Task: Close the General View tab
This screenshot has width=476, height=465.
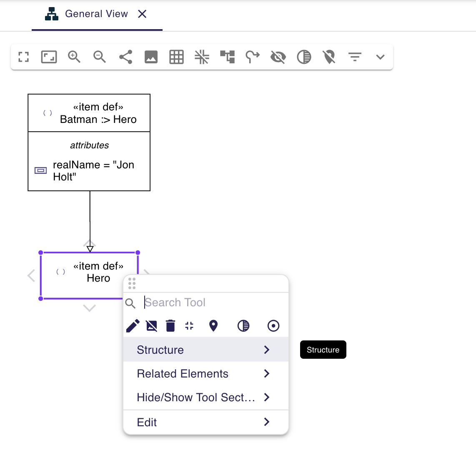Action: point(142,14)
